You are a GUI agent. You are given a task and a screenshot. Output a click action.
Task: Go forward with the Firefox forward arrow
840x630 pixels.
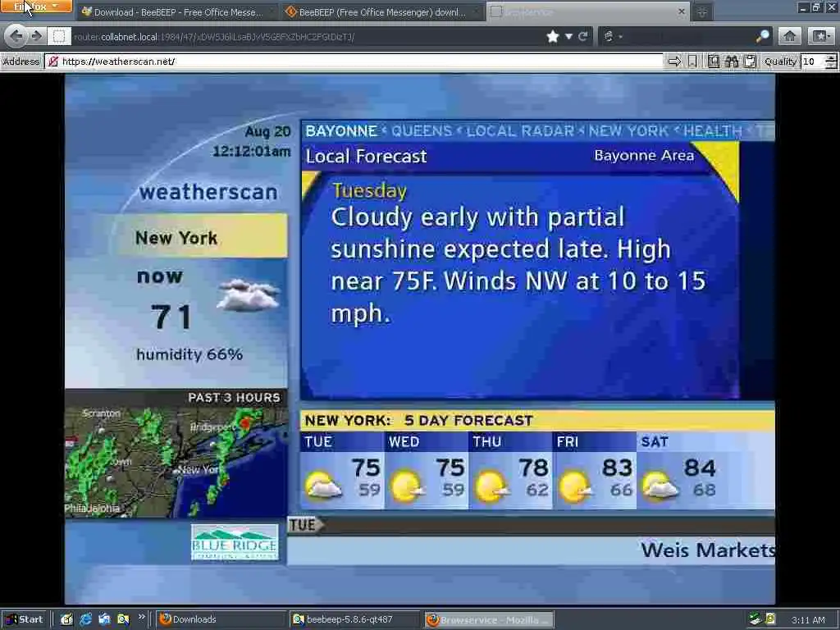point(36,36)
